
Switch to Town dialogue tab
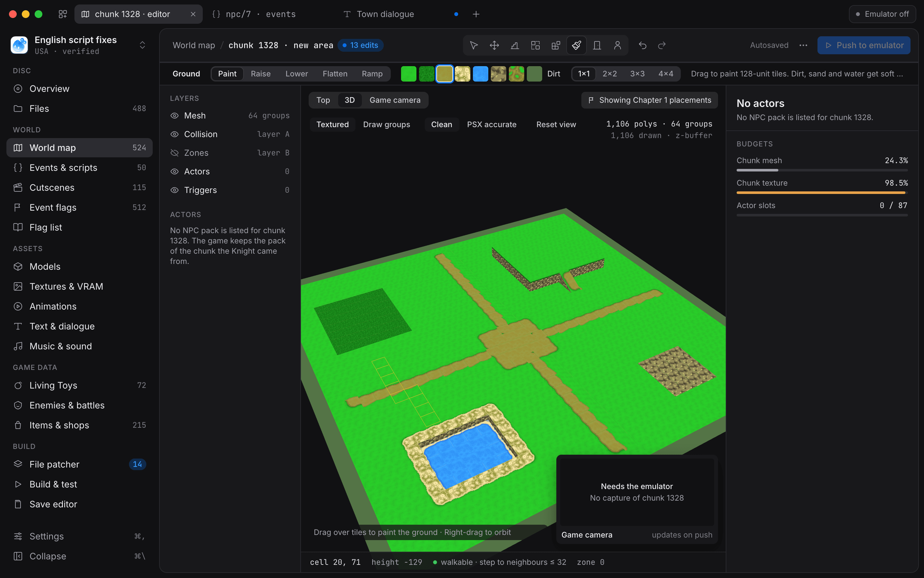pyautogui.click(x=400, y=14)
